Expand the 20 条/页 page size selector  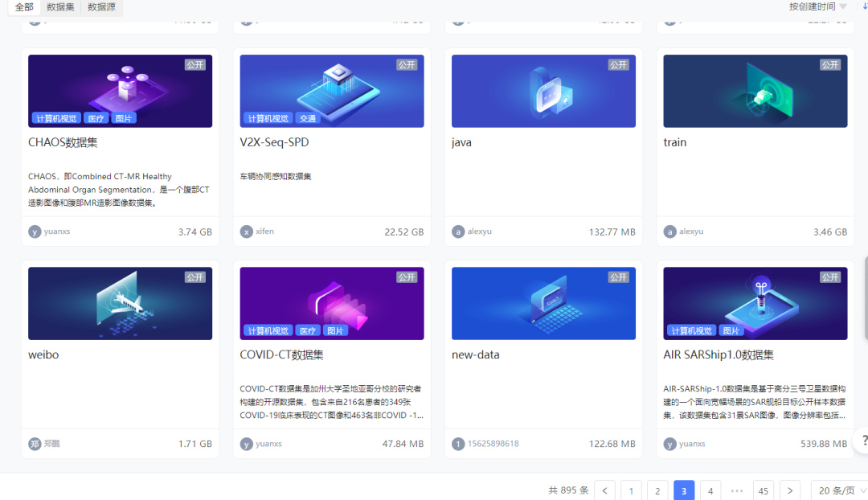tap(841, 490)
